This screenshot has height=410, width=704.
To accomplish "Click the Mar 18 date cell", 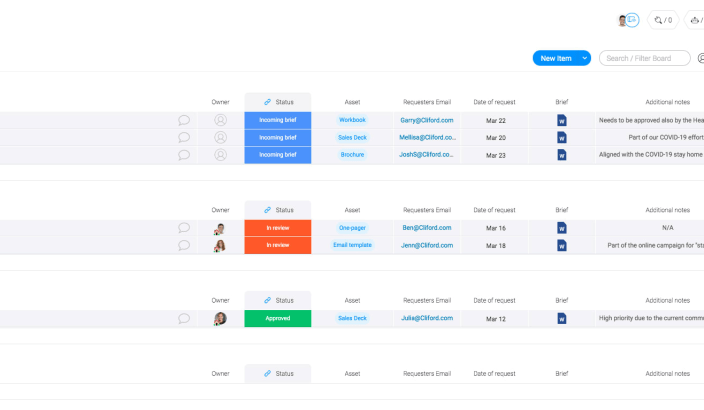I will pyautogui.click(x=495, y=246).
